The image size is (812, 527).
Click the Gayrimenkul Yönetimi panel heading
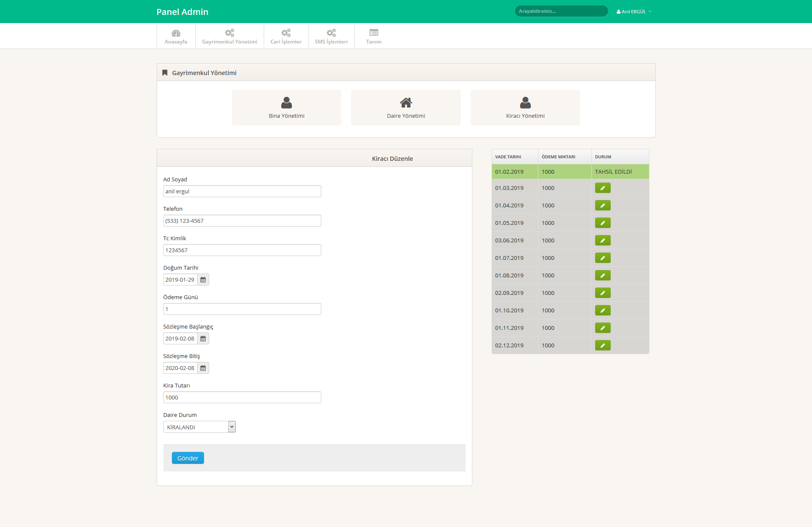pyautogui.click(x=204, y=73)
